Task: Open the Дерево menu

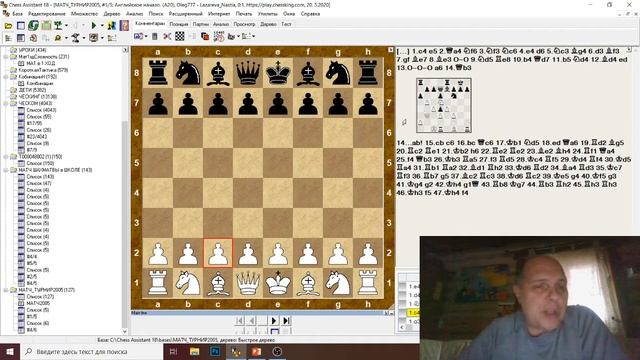Action: pos(112,13)
